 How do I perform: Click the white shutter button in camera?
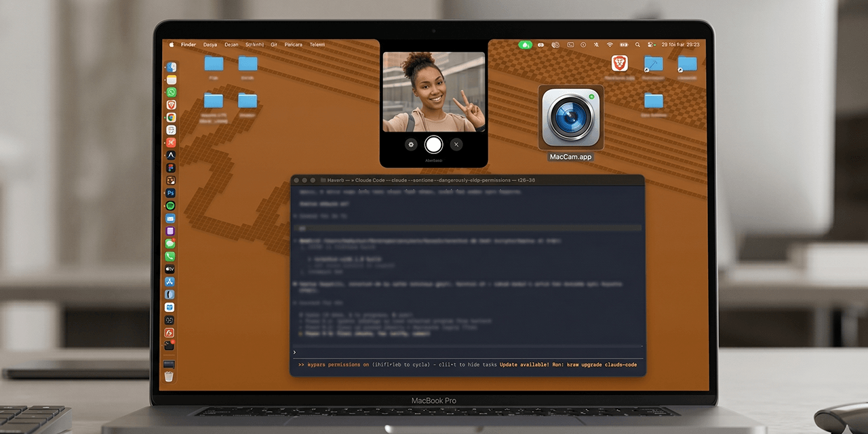(x=433, y=144)
